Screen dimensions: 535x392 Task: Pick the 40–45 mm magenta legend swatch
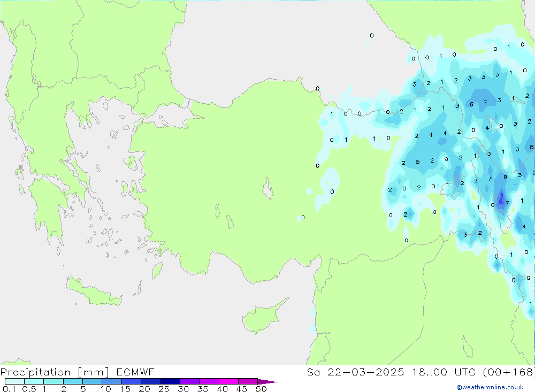point(228,381)
